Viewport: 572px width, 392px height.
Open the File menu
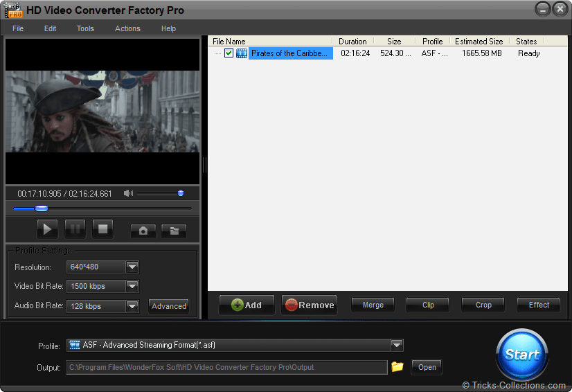[18, 28]
